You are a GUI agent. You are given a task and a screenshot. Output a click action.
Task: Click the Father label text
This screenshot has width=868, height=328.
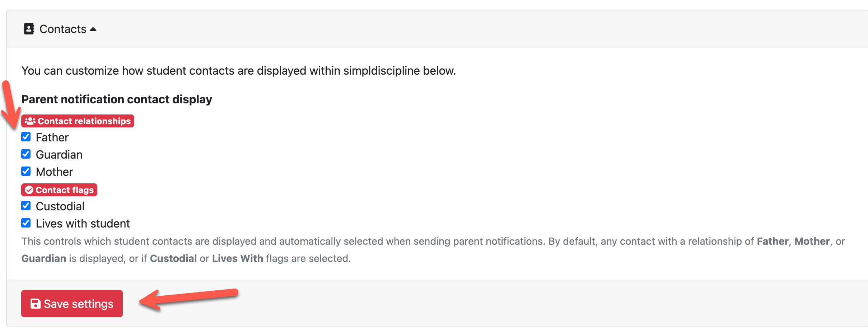coord(52,137)
